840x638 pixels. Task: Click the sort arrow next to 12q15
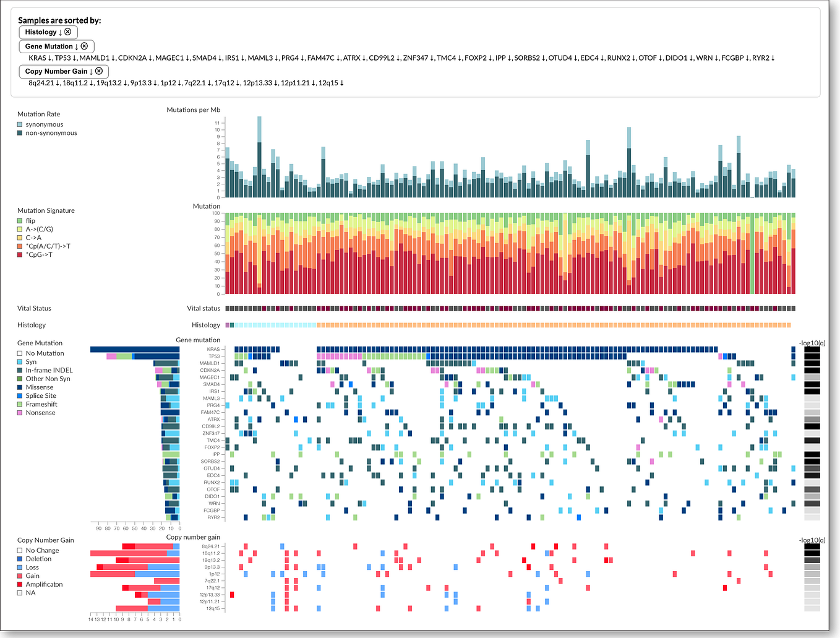[342, 82]
